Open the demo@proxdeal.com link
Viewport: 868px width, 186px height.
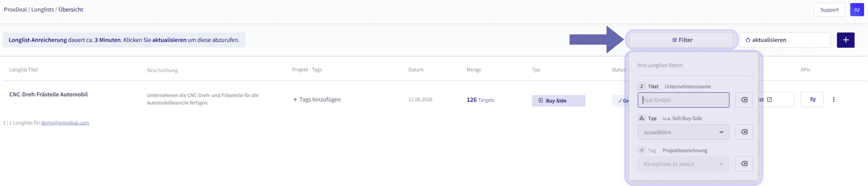point(65,123)
